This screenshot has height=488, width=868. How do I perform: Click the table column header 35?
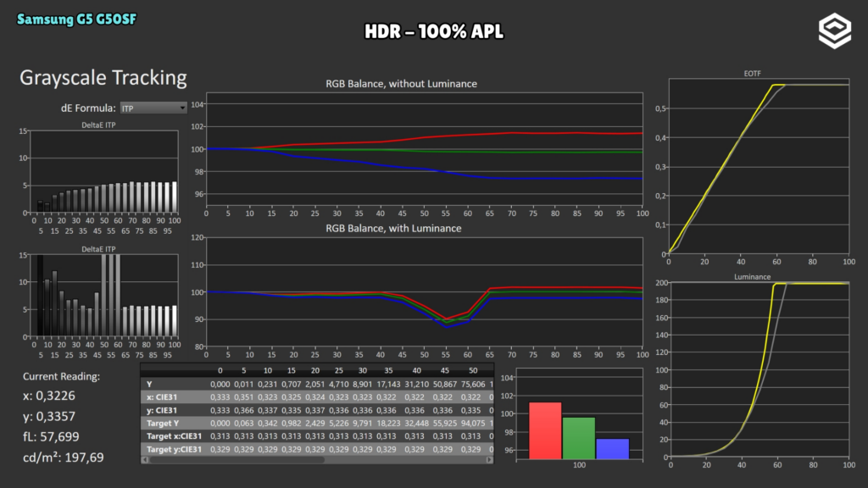click(388, 371)
